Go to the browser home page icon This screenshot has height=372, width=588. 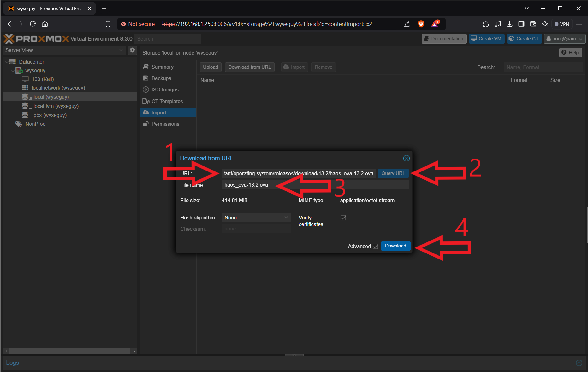45,24
